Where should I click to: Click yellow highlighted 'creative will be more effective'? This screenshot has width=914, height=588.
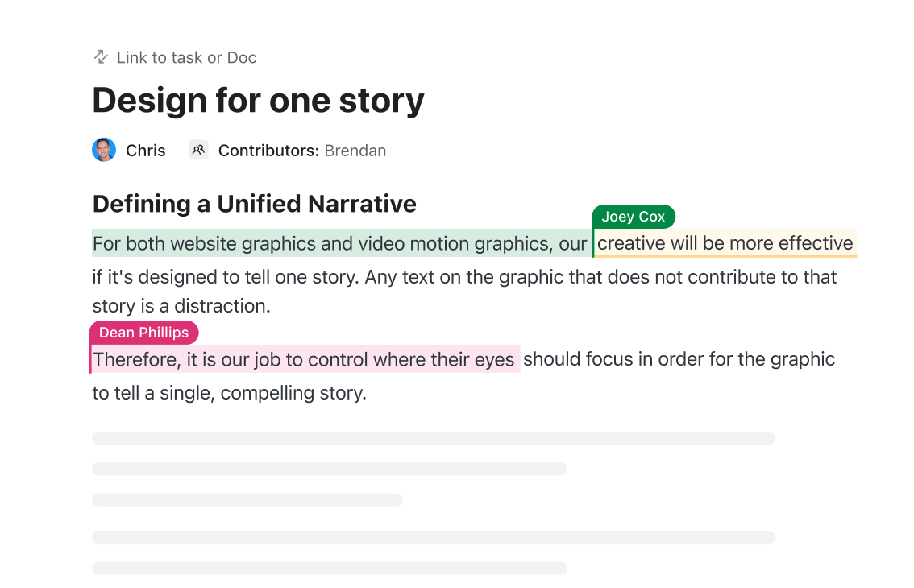point(725,243)
